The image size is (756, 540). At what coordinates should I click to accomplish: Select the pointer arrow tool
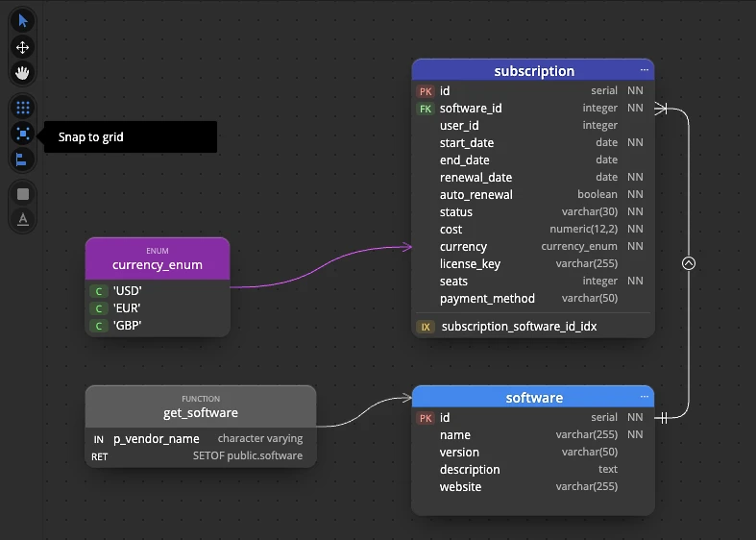pos(23,21)
